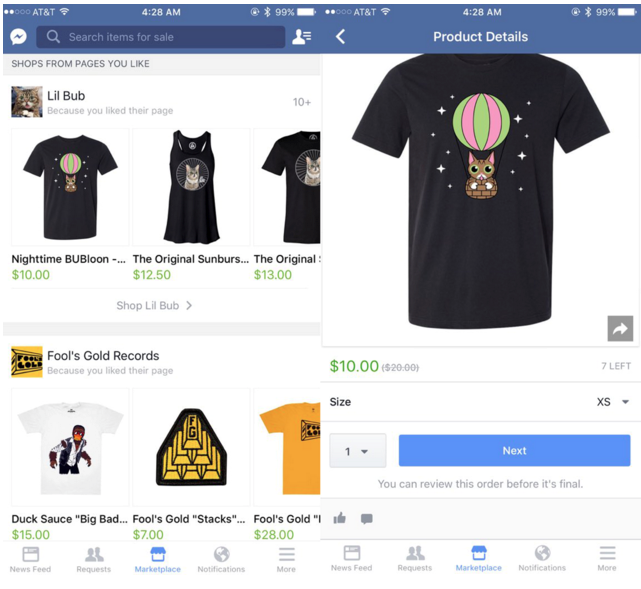Open Notifications globe in right screen bar

tap(542, 558)
